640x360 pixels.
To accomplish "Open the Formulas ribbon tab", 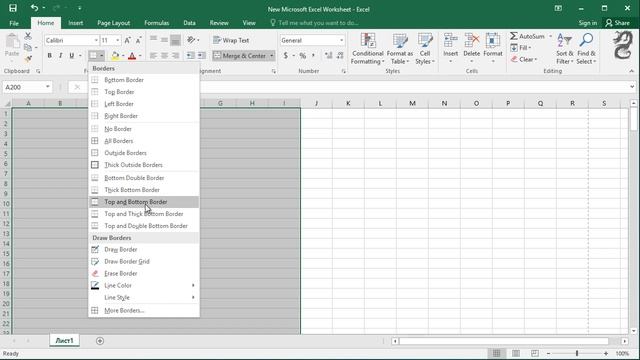I will click(156, 23).
